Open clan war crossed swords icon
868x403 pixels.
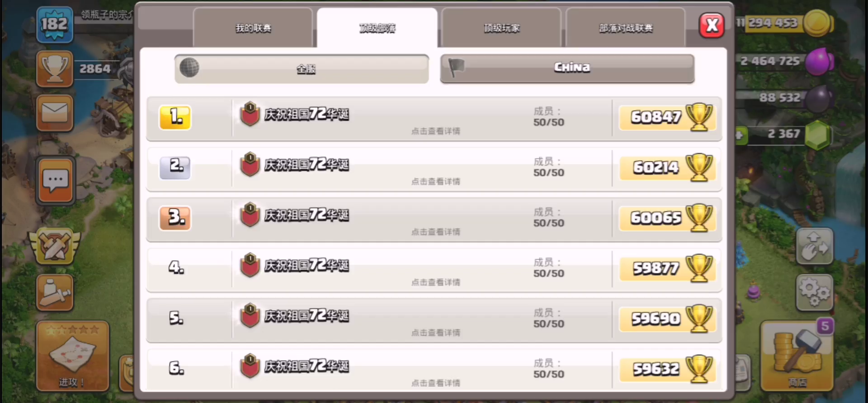click(x=55, y=246)
